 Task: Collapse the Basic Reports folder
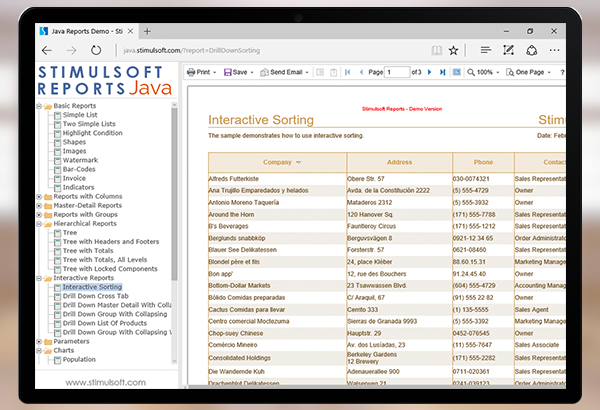39,105
